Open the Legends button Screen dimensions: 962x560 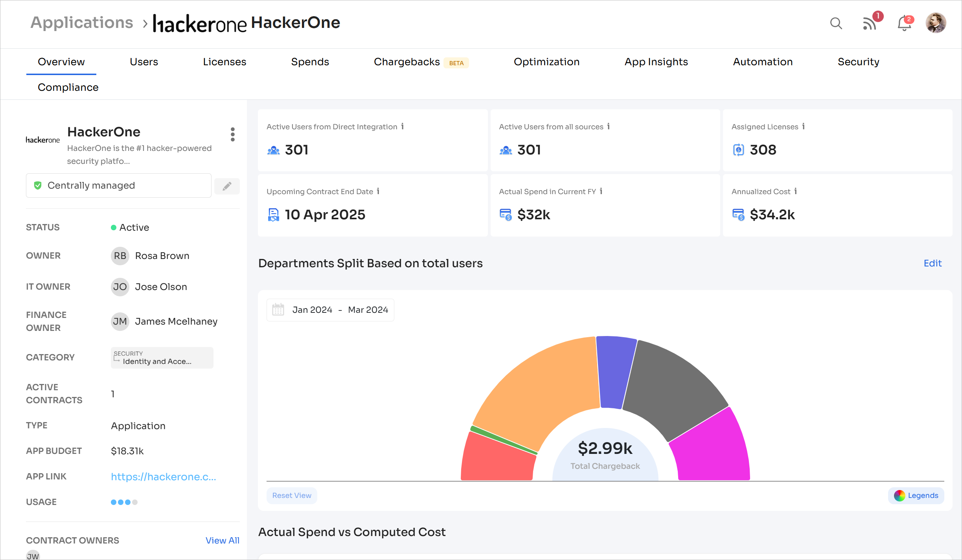916,496
